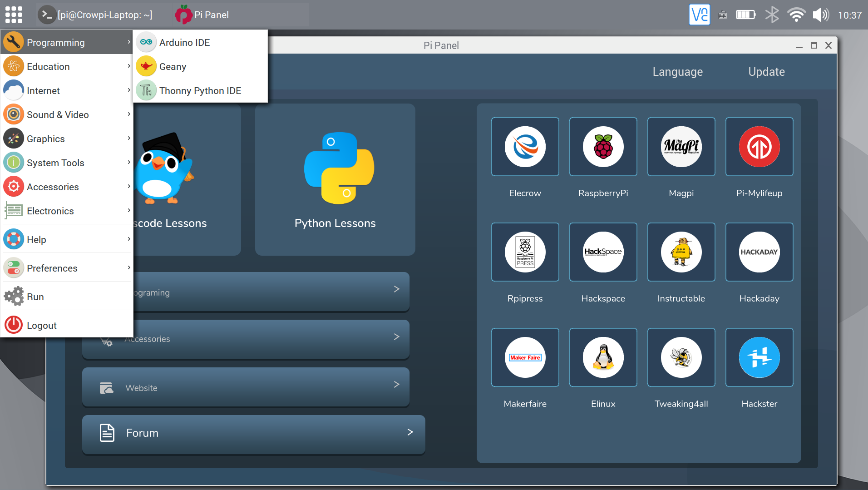Check the battery status icon
Viewport: 868px width, 490px height.
(746, 15)
